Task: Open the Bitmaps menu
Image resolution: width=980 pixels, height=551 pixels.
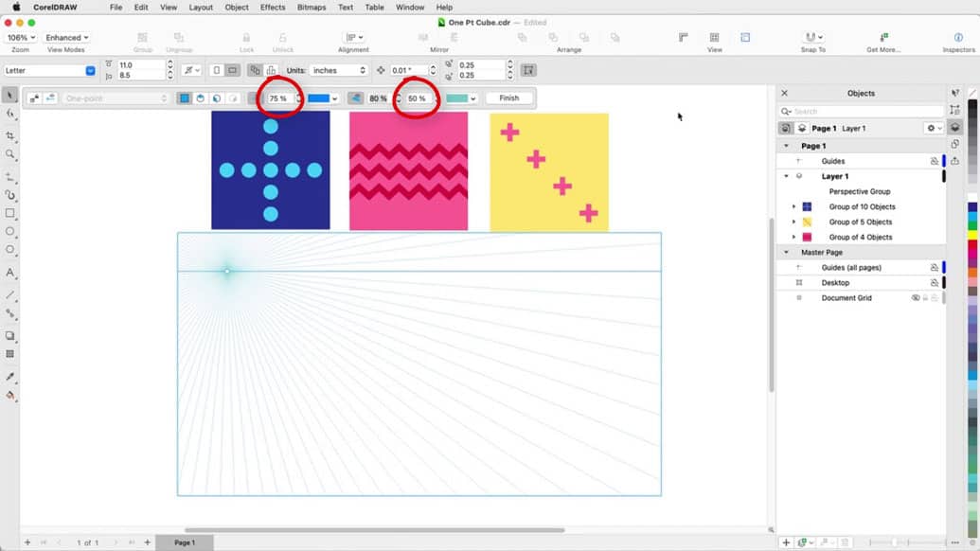Action: [310, 7]
